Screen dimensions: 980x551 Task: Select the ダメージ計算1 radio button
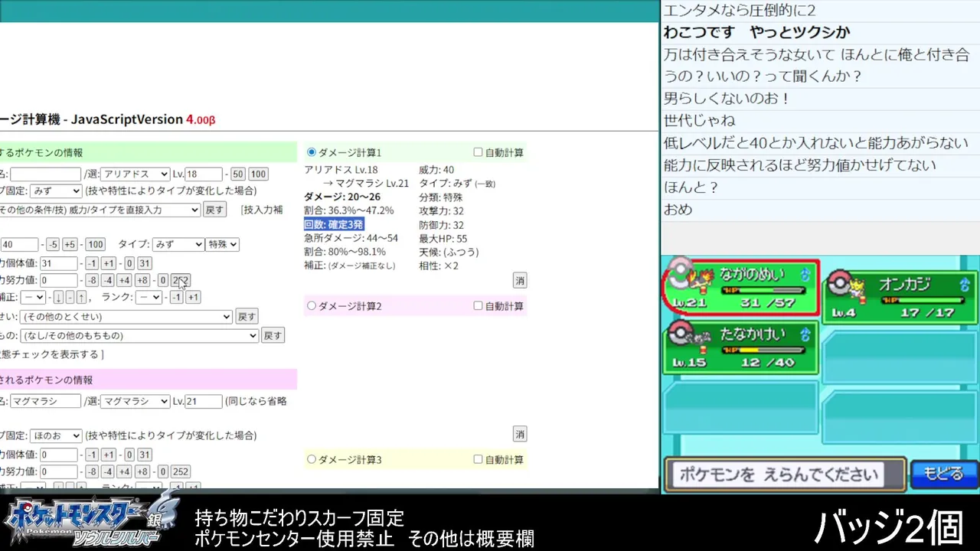coord(311,152)
